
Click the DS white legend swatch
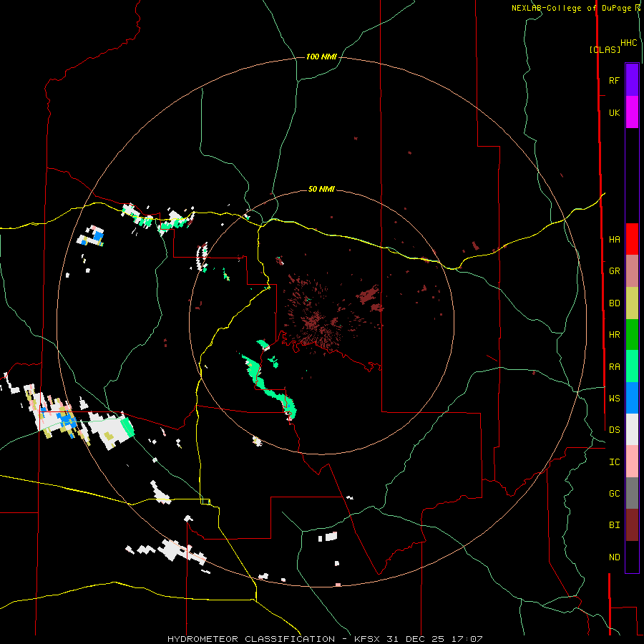point(632,429)
